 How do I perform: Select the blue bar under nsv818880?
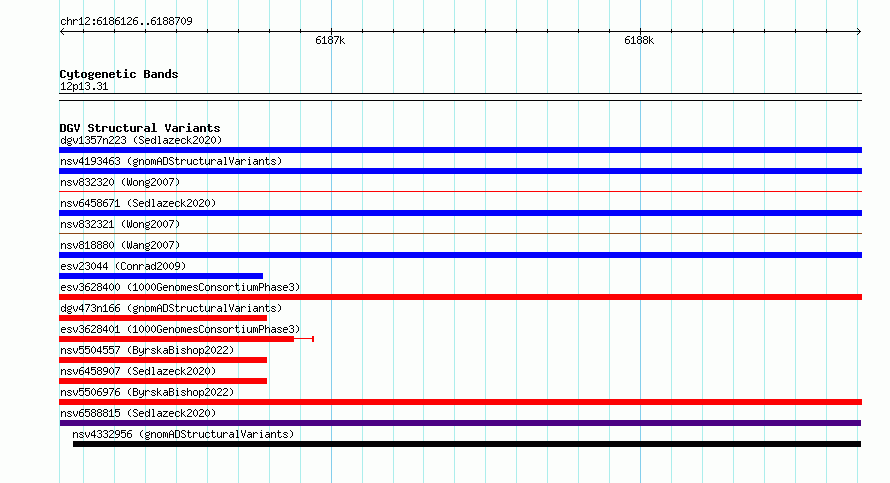pyautogui.click(x=460, y=255)
